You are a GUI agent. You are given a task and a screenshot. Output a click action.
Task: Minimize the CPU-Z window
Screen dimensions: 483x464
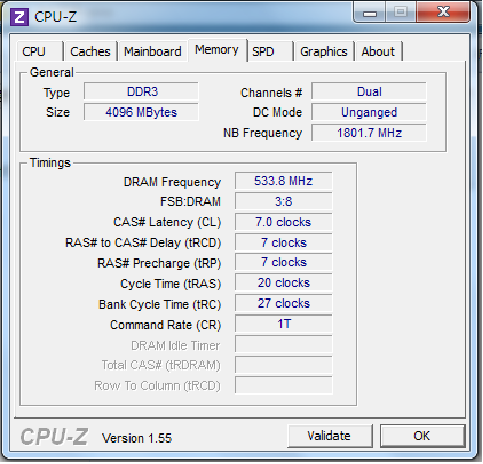[x=370, y=13]
